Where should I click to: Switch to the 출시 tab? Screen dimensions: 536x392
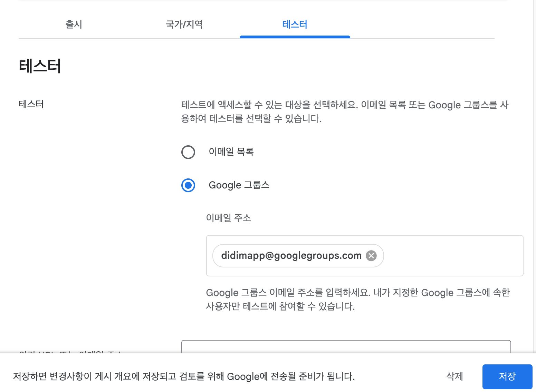74,24
